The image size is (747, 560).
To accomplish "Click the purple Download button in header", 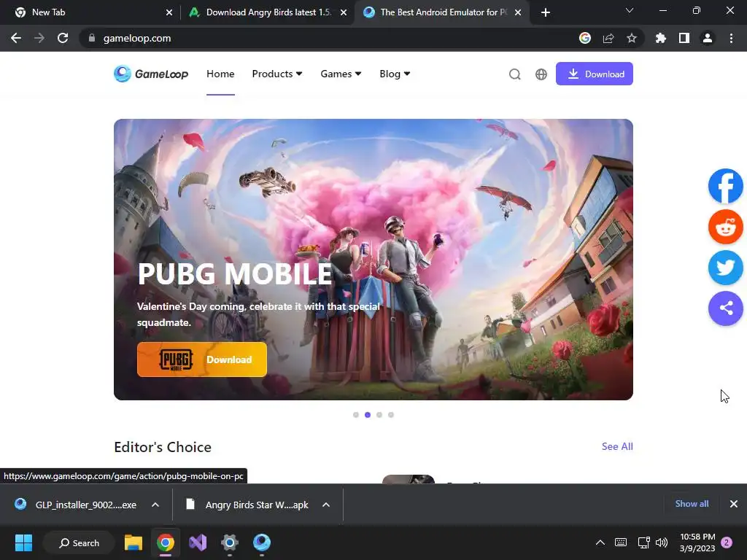I will [594, 74].
